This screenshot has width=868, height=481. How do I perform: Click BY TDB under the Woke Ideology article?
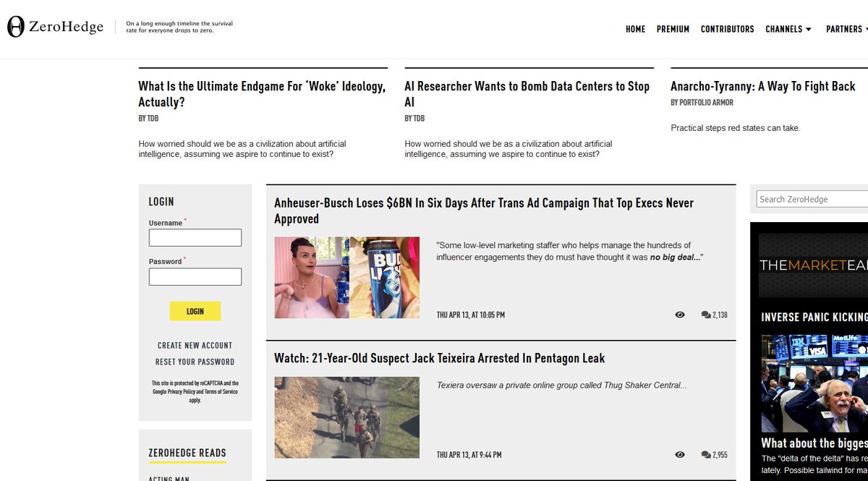click(x=148, y=119)
